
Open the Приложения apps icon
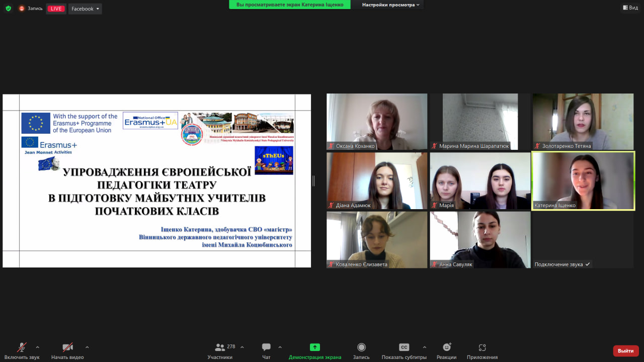(482, 347)
